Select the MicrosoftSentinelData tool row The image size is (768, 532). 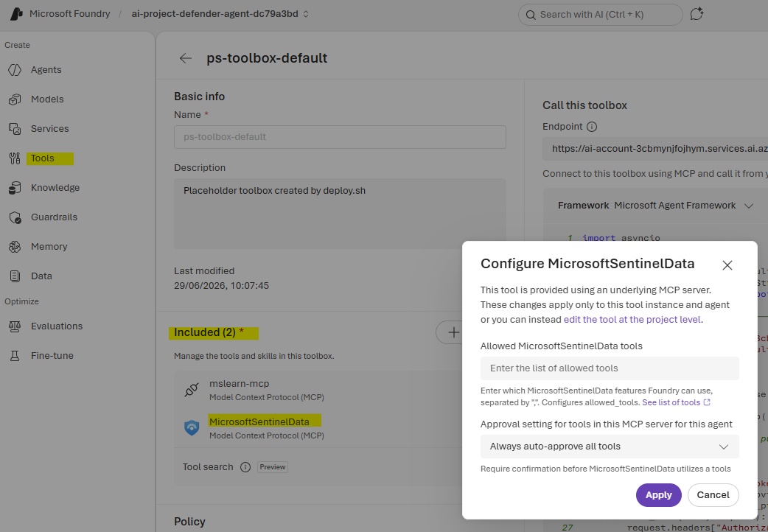click(x=318, y=428)
